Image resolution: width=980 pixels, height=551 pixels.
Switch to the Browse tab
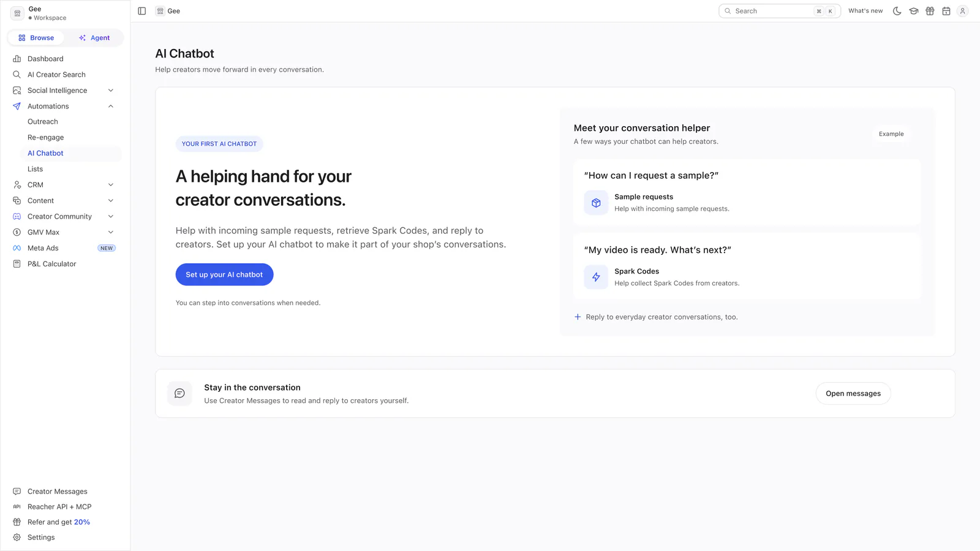pyautogui.click(x=36, y=38)
